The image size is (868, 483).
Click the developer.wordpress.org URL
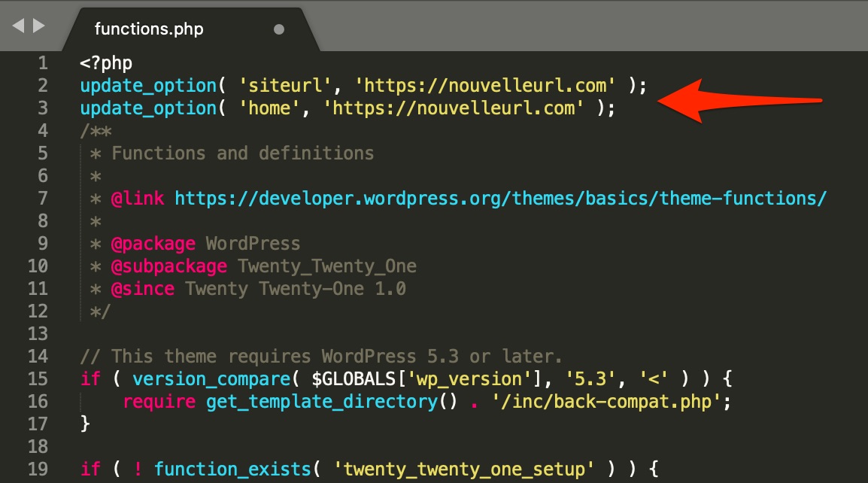[501, 199]
